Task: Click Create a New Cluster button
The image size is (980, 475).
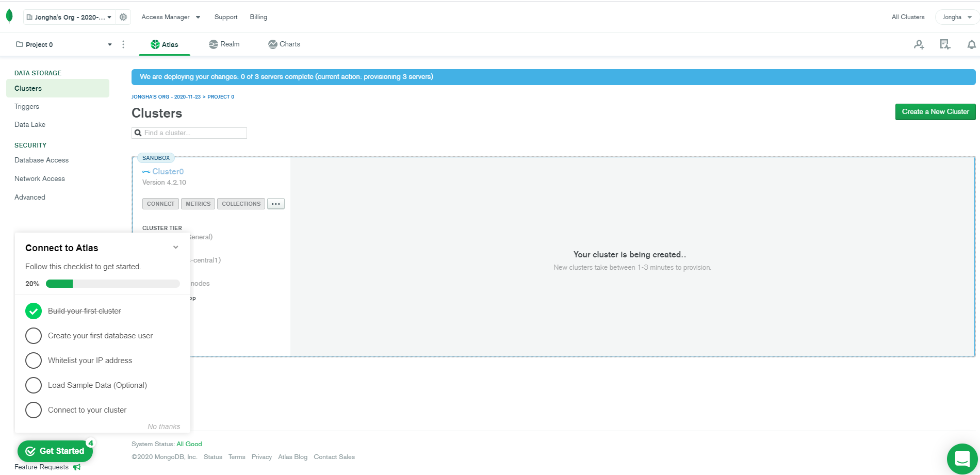Action: coord(935,112)
